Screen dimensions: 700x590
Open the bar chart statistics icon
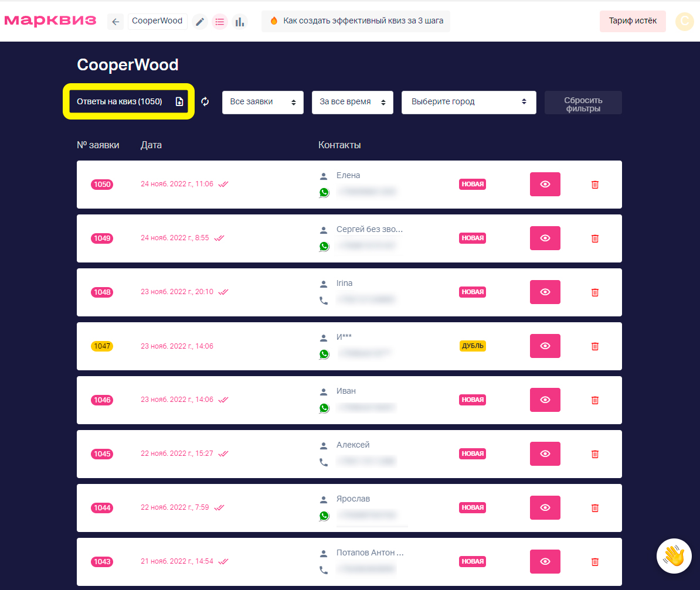(x=240, y=22)
